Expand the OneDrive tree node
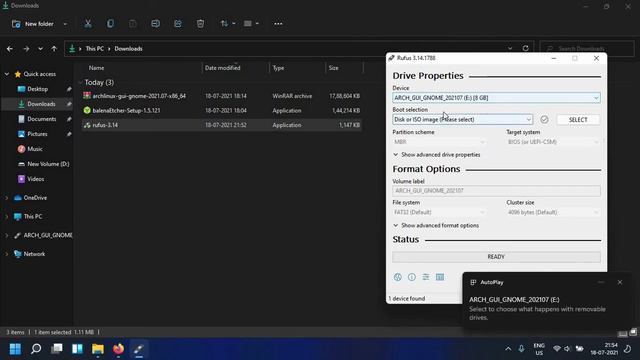 point(7,198)
